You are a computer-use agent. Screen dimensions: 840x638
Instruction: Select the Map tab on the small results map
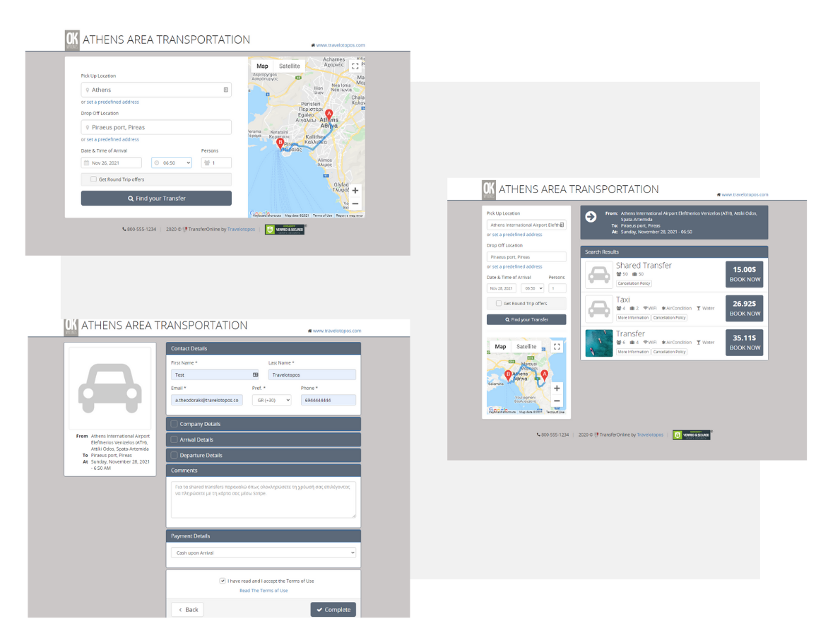(500, 347)
